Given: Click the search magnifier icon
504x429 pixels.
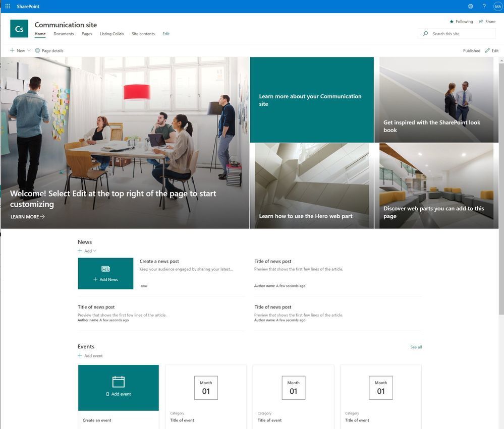Looking at the screenshot, I should 425,33.
